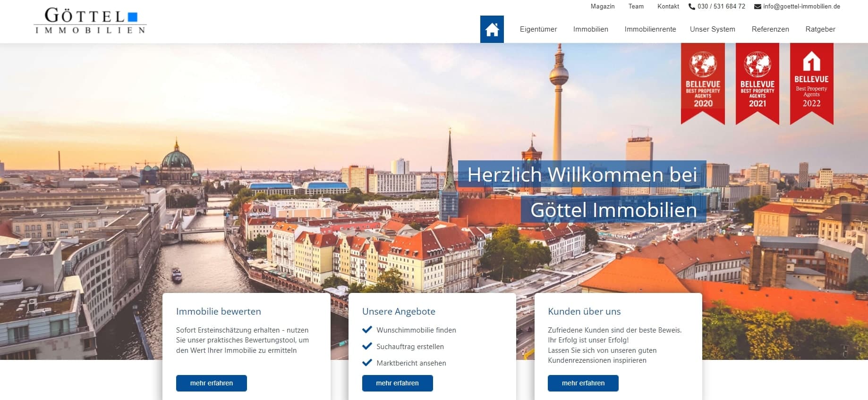This screenshot has width=868, height=400.
Task: Click the blue home icon in navigation
Action: click(492, 29)
